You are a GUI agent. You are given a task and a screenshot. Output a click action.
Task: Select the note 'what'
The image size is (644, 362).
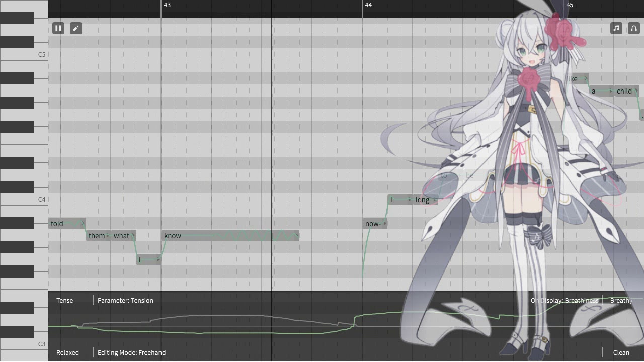pyautogui.click(x=123, y=236)
